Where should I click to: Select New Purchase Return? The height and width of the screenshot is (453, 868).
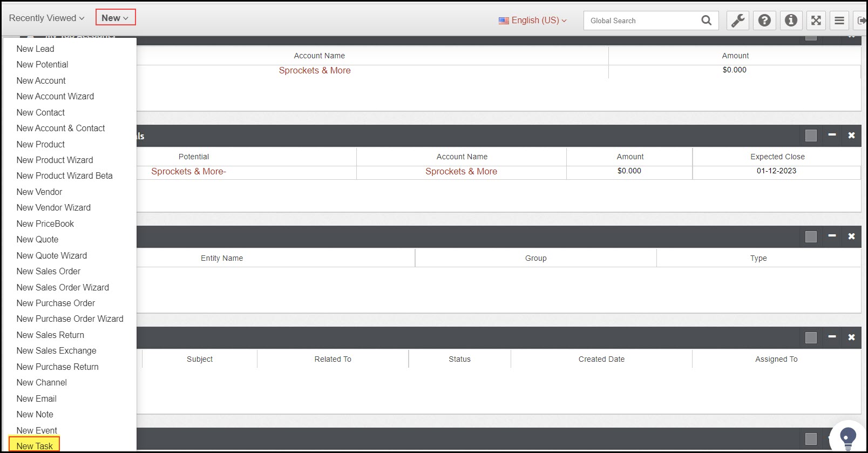[57, 367]
